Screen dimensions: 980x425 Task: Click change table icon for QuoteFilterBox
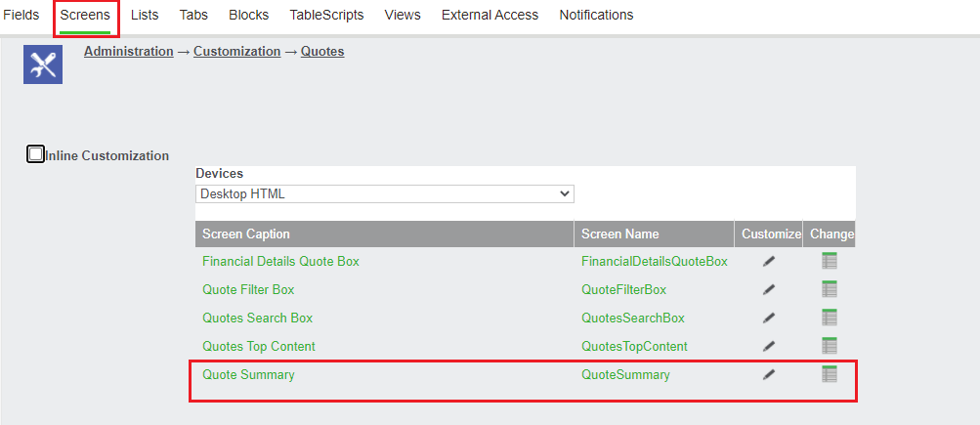tap(830, 289)
